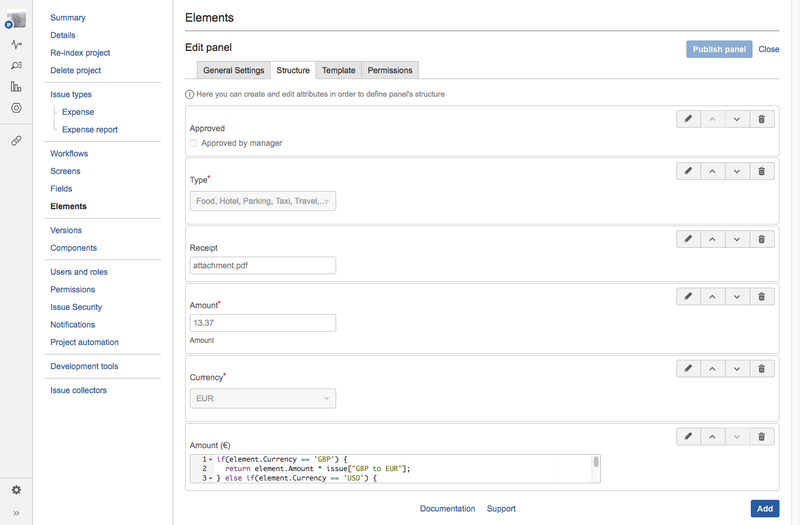
Task: Open the settings gear in left sidebar
Action: point(16,490)
